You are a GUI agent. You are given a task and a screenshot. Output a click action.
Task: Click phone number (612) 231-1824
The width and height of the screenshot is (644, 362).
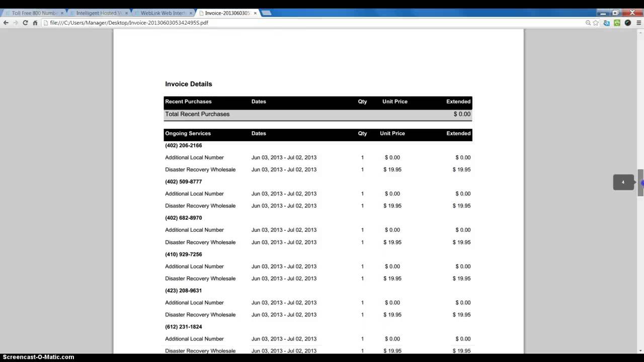pyautogui.click(x=184, y=327)
